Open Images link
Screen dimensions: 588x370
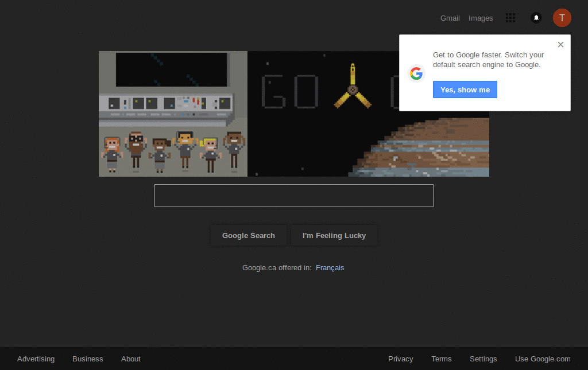click(x=481, y=18)
